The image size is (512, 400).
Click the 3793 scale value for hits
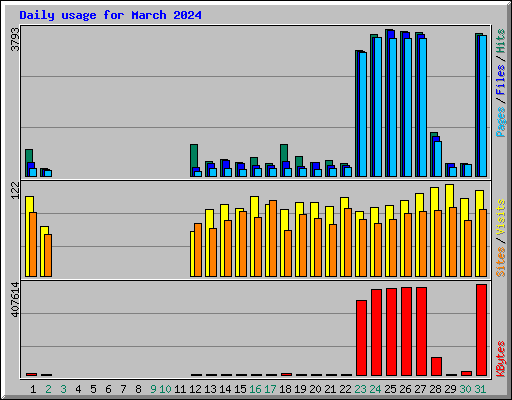tap(15, 39)
